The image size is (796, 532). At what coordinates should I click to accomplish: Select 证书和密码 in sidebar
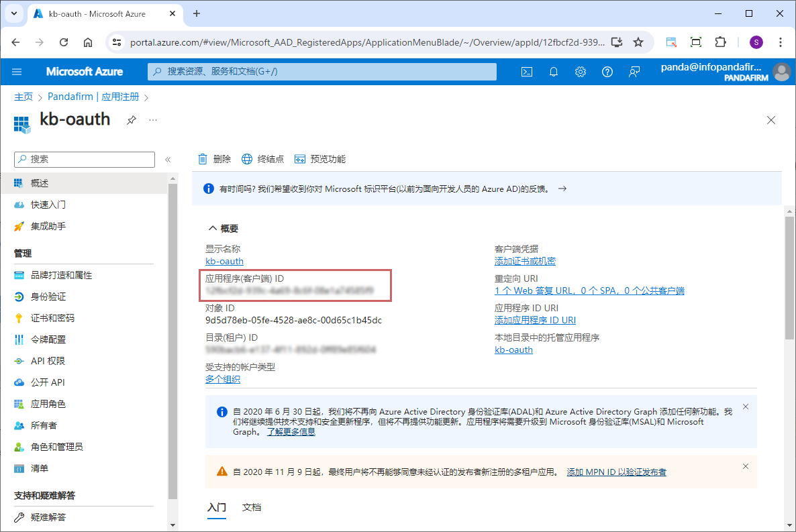[52, 318]
